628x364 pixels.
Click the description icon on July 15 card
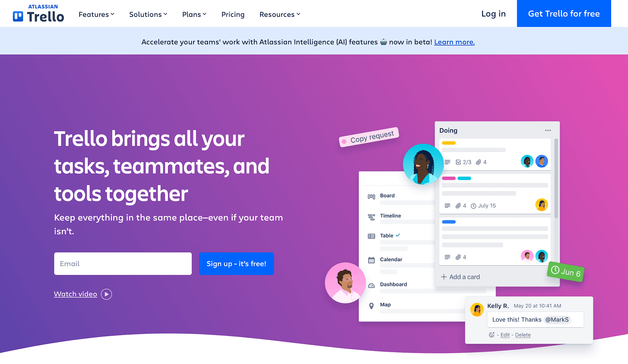[447, 206]
